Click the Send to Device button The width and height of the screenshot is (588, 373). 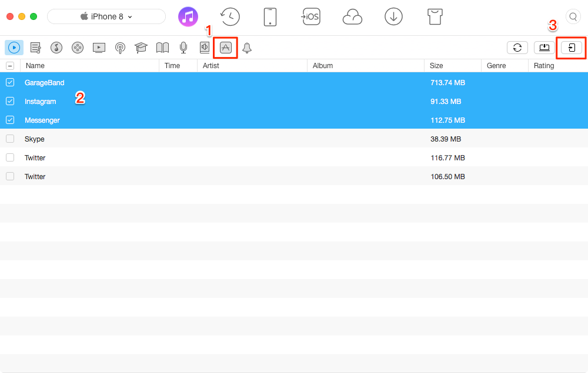click(571, 48)
